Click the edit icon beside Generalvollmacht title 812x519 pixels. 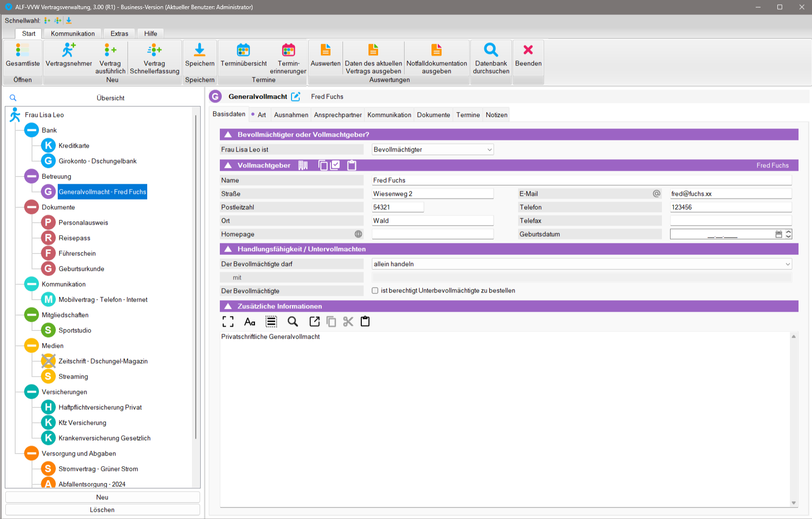click(x=296, y=97)
